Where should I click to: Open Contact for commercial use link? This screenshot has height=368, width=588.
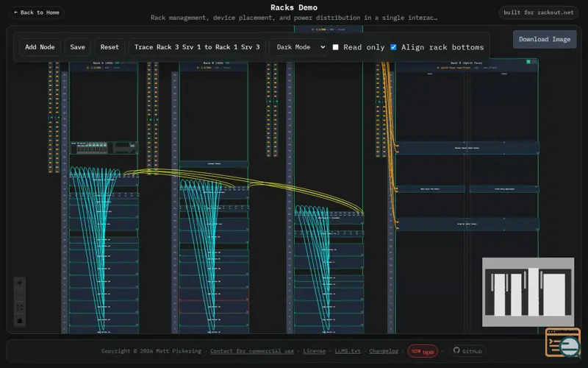(x=252, y=351)
